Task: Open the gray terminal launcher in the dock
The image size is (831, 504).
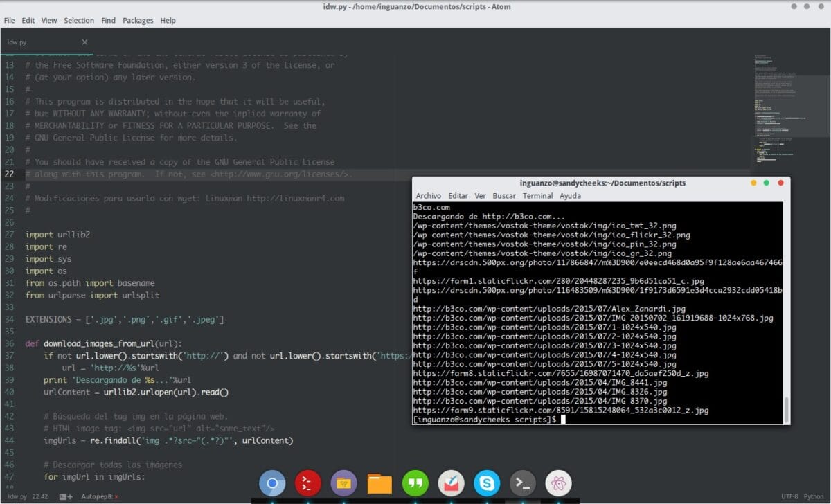Action: point(522,483)
